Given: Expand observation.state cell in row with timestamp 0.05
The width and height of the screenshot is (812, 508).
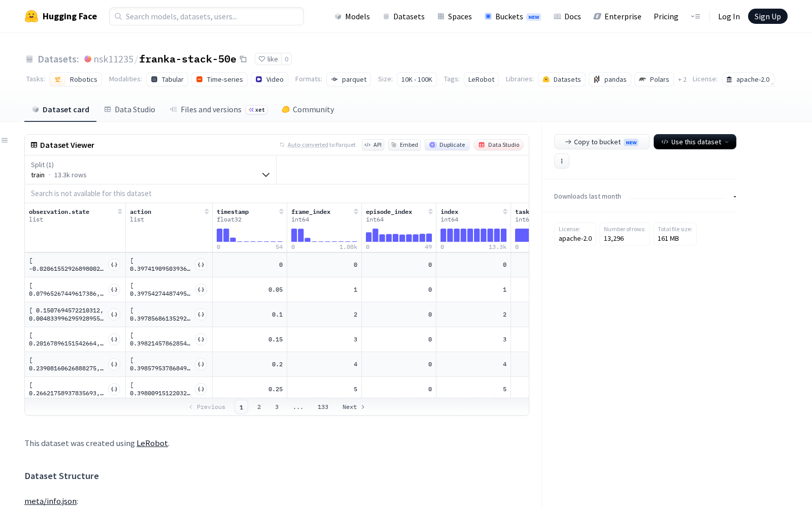Looking at the screenshot, I should 114,290.
